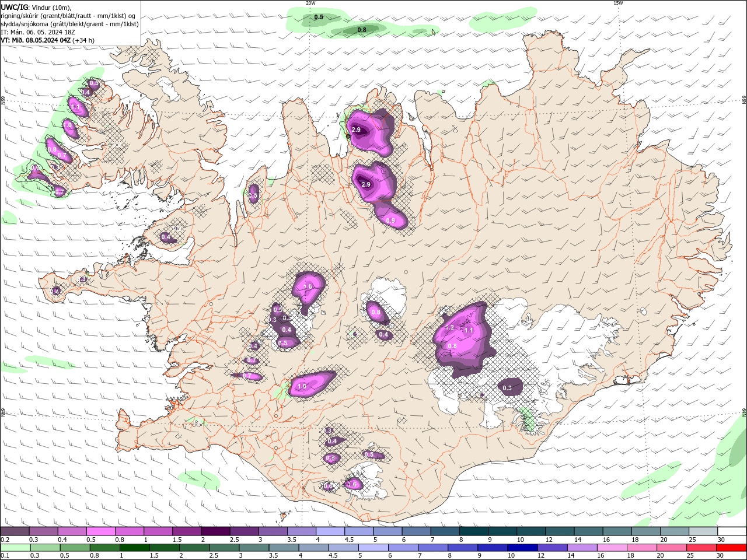Pick lower legend swatch between 0.5 and 0.8

pyautogui.click(x=75, y=548)
